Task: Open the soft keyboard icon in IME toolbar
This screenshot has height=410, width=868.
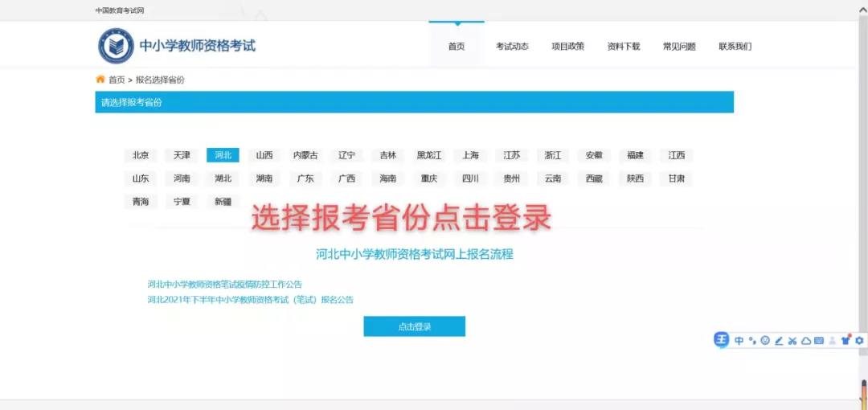Action: (x=818, y=341)
